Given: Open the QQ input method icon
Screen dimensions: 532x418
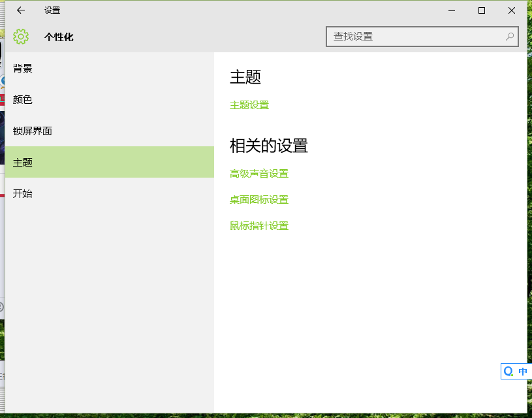Looking at the screenshot, I should pyautogui.click(x=509, y=371).
